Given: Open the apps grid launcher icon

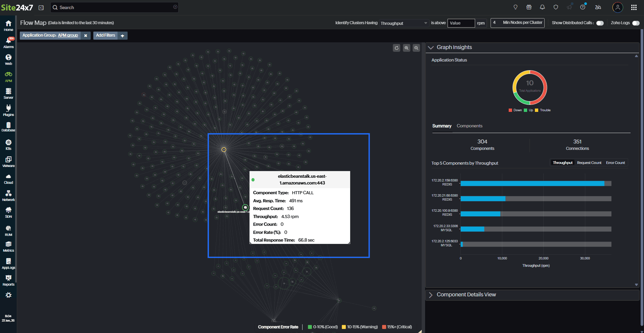Looking at the screenshot, I should click(x=634, y=7).
